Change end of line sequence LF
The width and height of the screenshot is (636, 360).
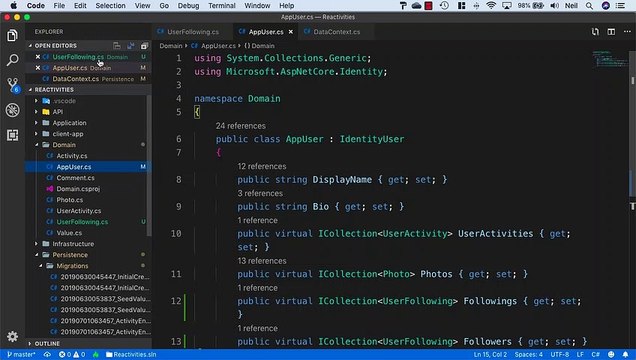coord(580,354)
